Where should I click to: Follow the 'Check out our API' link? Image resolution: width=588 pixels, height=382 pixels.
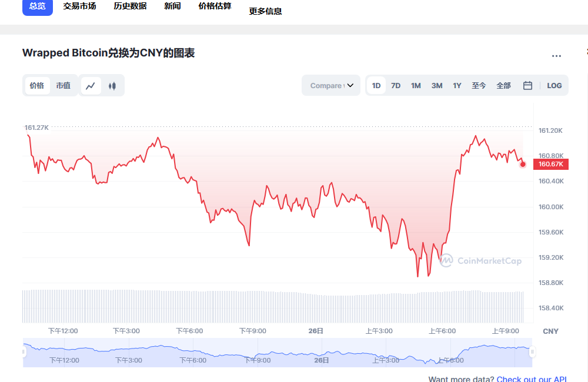(x=532, y=379)
